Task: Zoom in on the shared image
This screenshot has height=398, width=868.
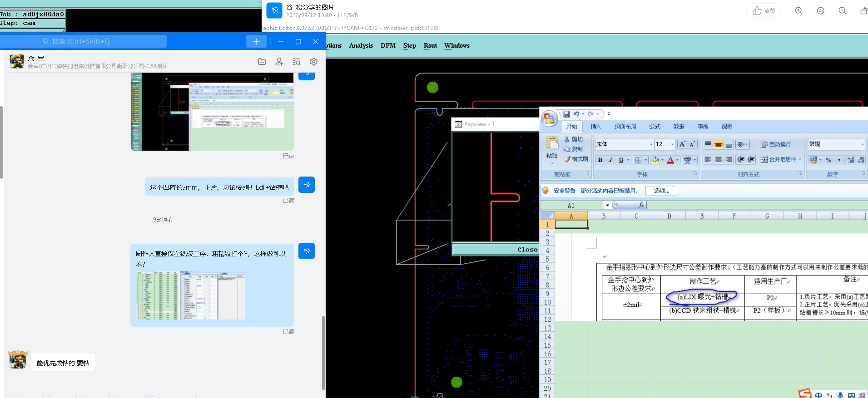Action: click(799, 10)
